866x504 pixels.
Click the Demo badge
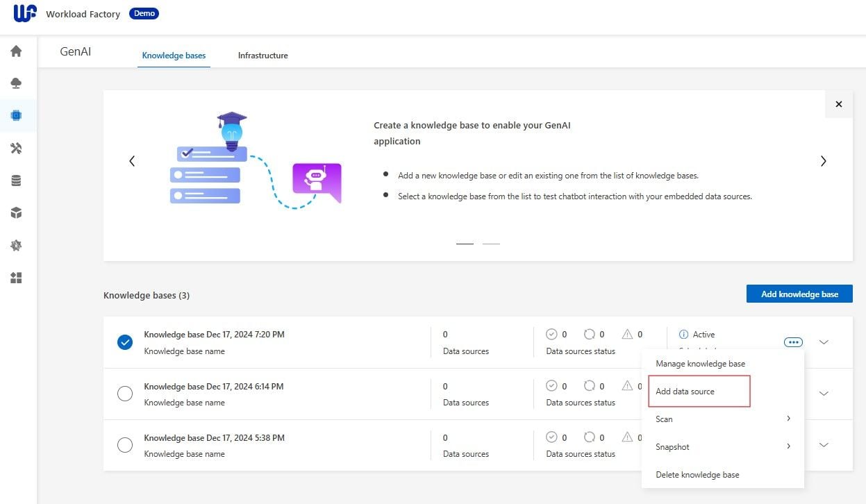point(144,13)
